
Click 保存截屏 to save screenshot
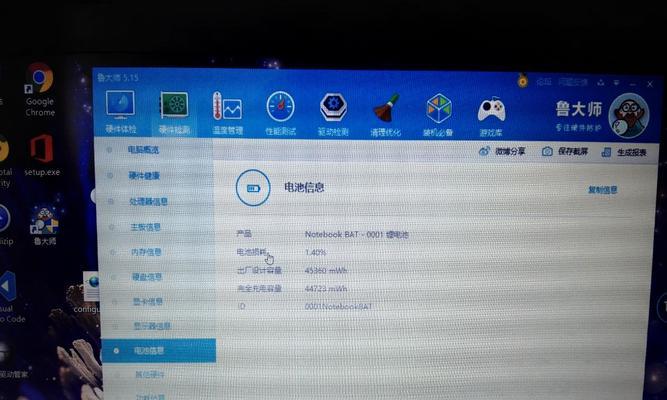coord(565,151)
